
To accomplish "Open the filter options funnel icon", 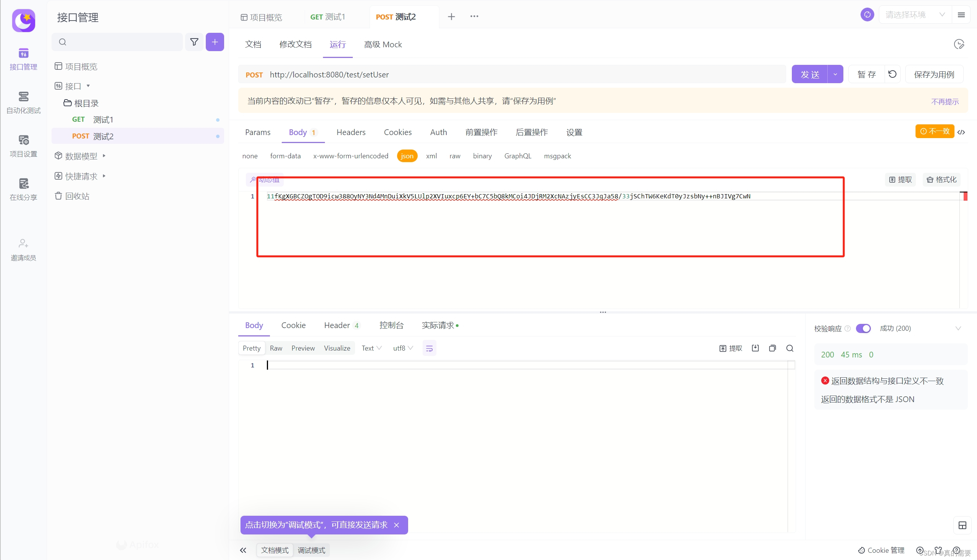I will (x=194, y=42).
